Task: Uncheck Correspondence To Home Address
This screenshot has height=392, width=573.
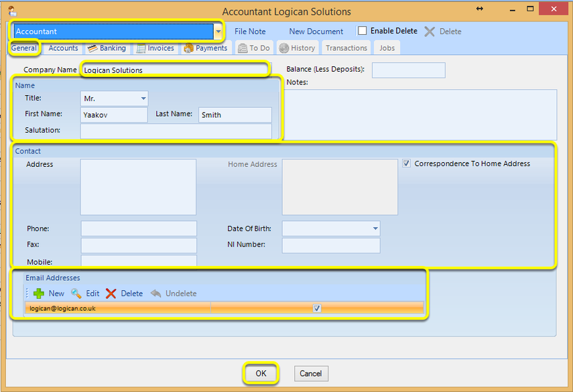Action: [406, 164]
